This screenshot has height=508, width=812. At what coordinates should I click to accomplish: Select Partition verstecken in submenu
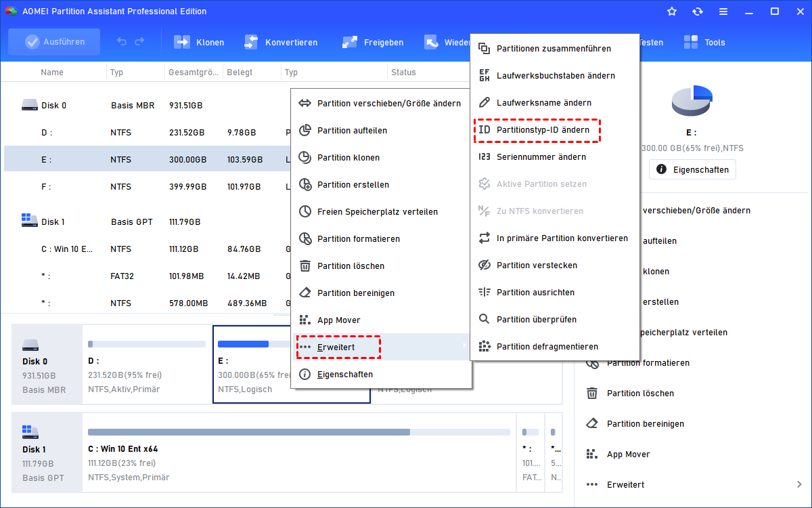(555, 265)
